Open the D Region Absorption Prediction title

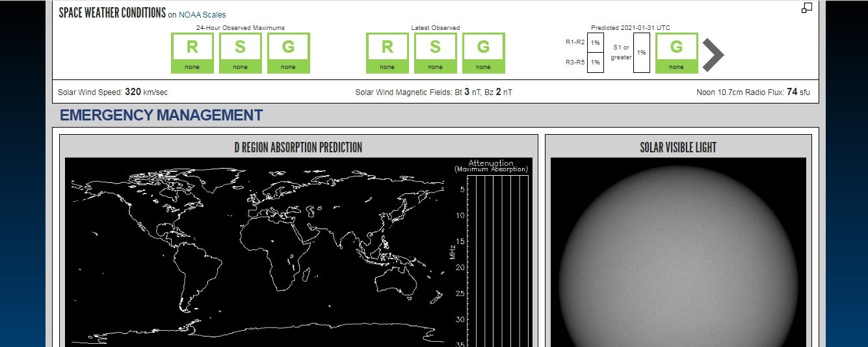(x=298, y=147)
